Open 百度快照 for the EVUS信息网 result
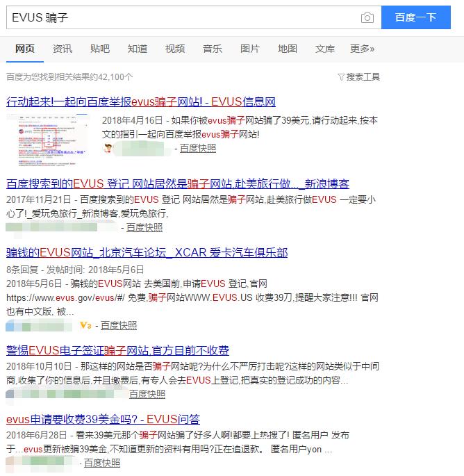464x476 pixels. pyautogui.click(x=198, y=148)
